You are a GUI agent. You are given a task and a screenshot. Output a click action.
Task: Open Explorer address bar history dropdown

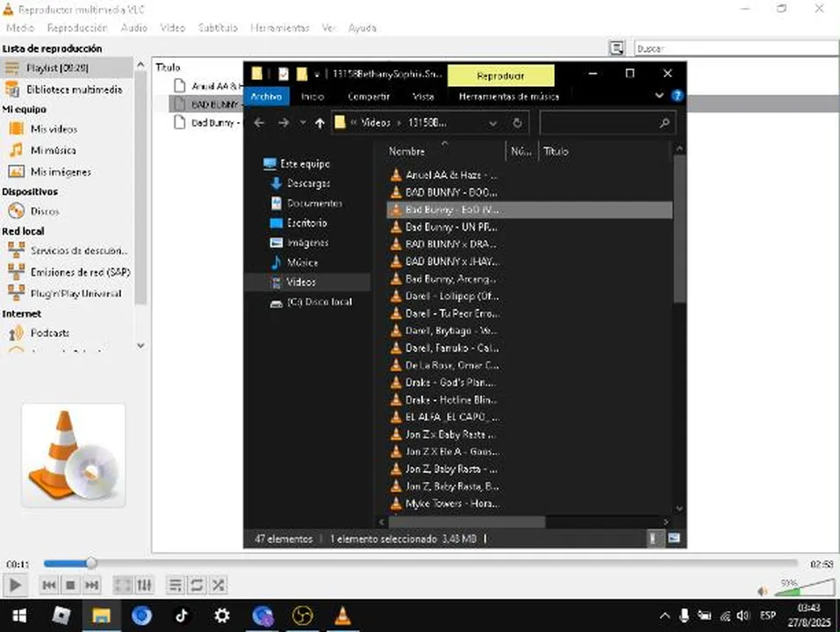(x=492, y=123)
